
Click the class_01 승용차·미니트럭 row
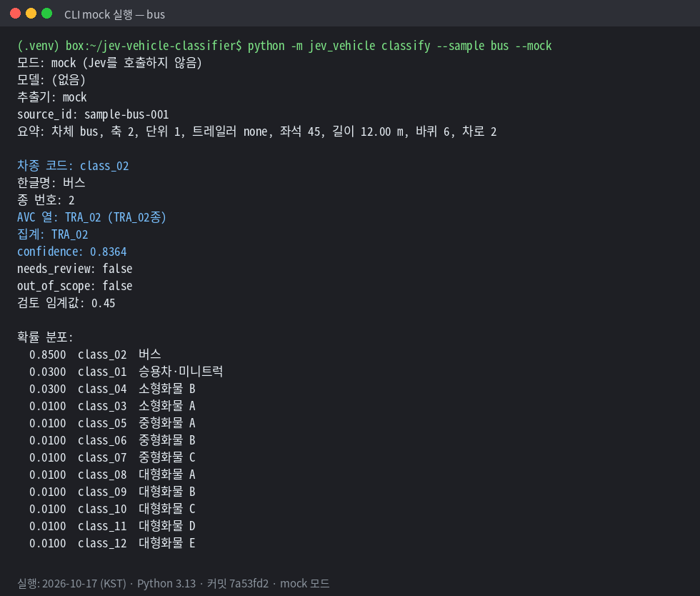pyautogui.click(x=126, y=372)
